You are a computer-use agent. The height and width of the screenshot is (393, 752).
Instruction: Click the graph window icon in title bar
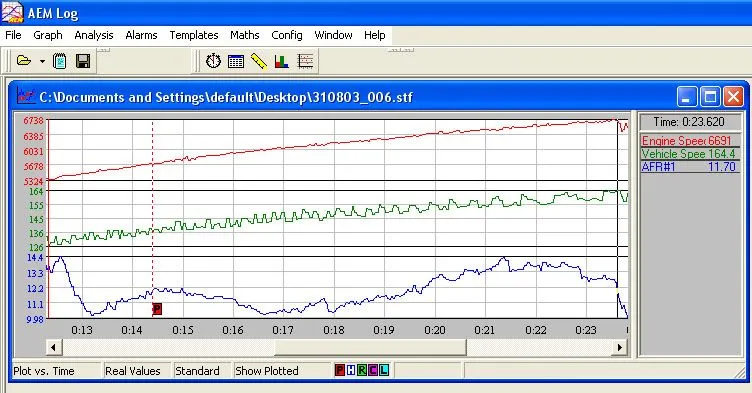26,96
